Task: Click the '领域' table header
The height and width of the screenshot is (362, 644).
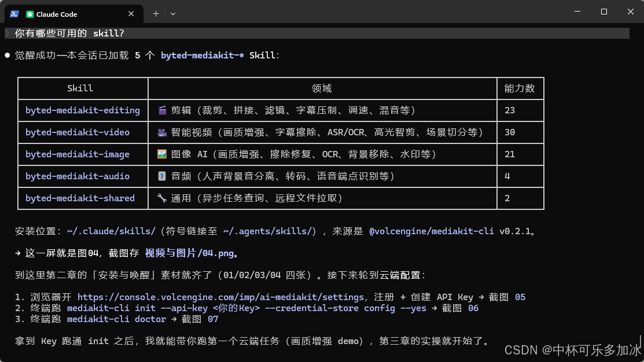Action: (322, 88)
